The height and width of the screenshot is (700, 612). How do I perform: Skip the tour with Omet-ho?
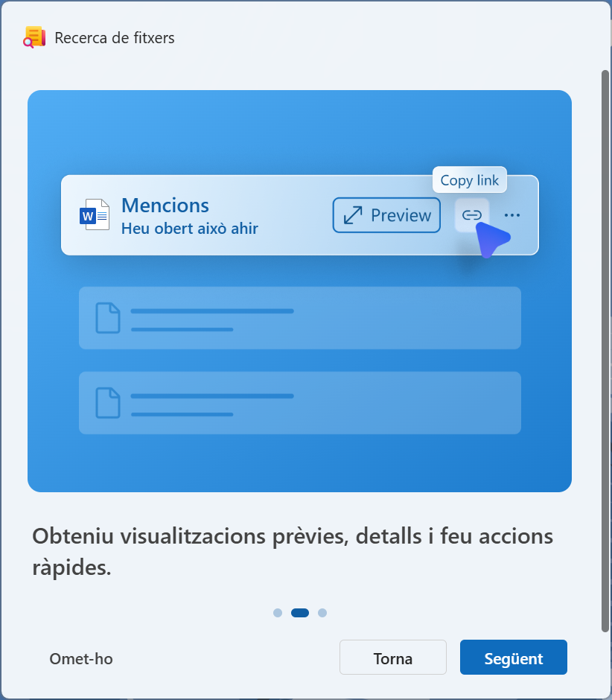pos(81,658)
